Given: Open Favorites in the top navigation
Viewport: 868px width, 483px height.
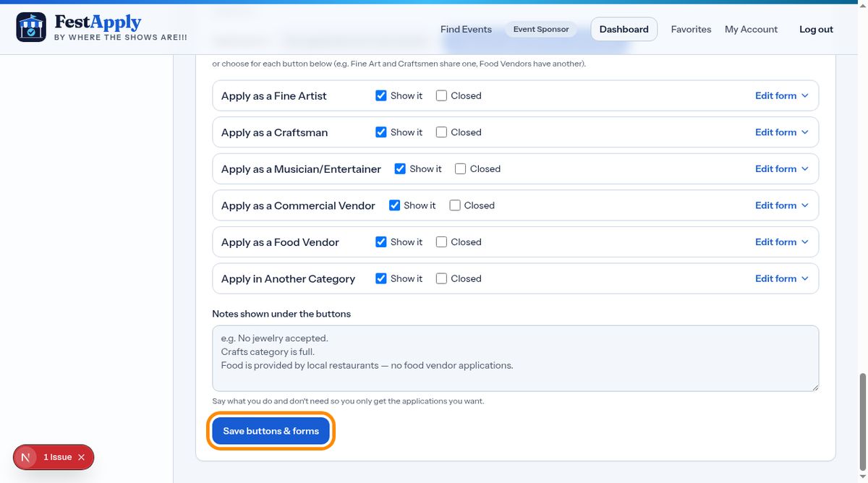Looking at the screenshot, I should pos(691,29).
